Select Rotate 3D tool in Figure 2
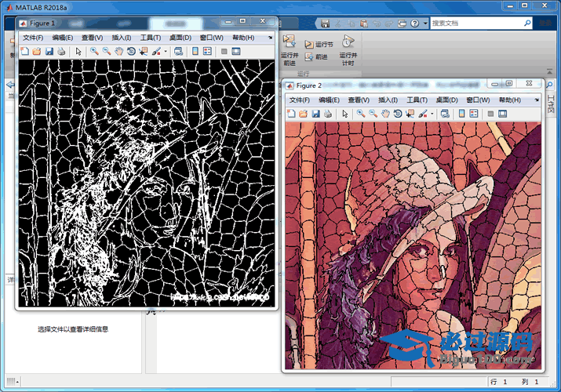The image size is (561, 392). [x=398, y=114]
